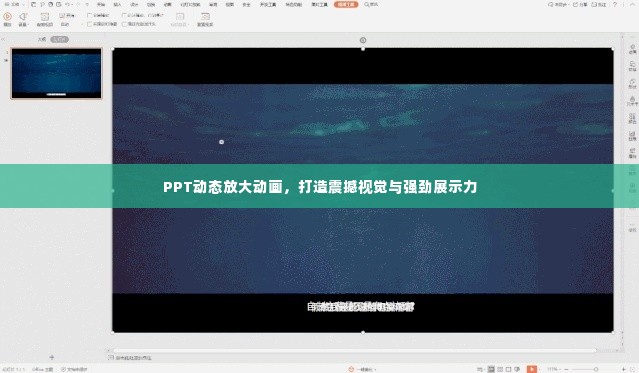Click the Reading view icon in the status bar
This screenshot has height=373, width=639.
coord(509,369)
